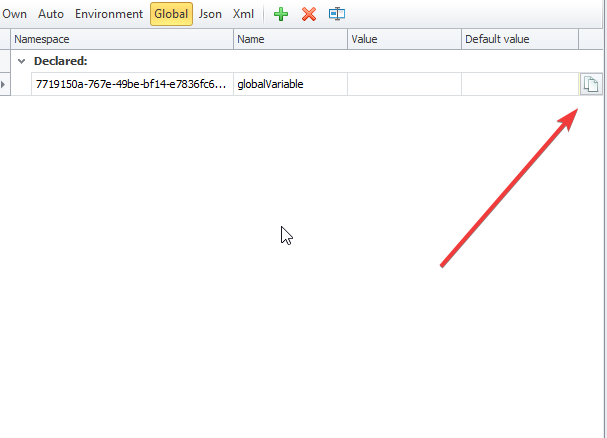The width and height of the screenshot is (607, 438).
Task: Select the Global tab
Action: [x=171, y=14]
